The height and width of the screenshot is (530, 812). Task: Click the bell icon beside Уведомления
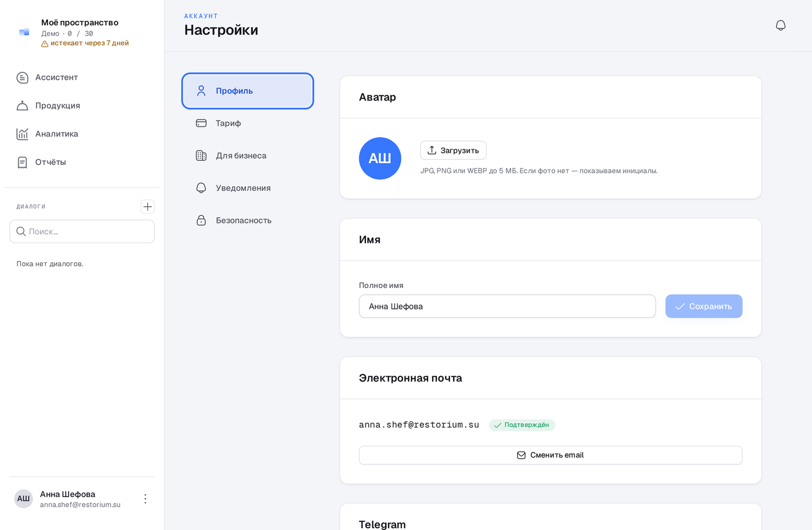pyautogui.click(x=201, y=188)
